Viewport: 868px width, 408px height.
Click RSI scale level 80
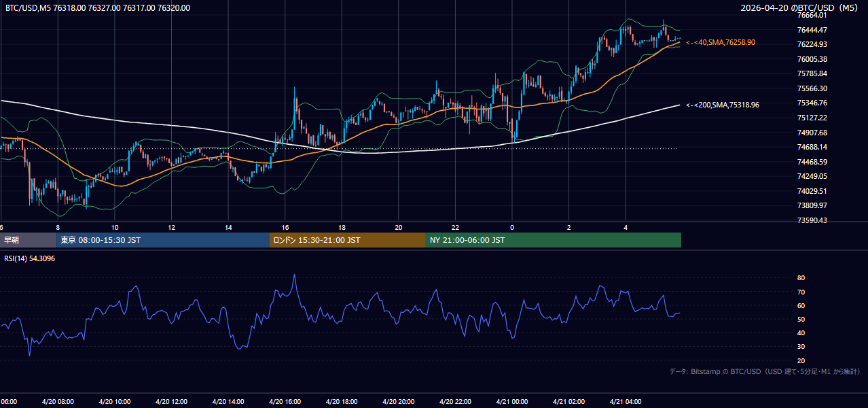click(801, 278)
